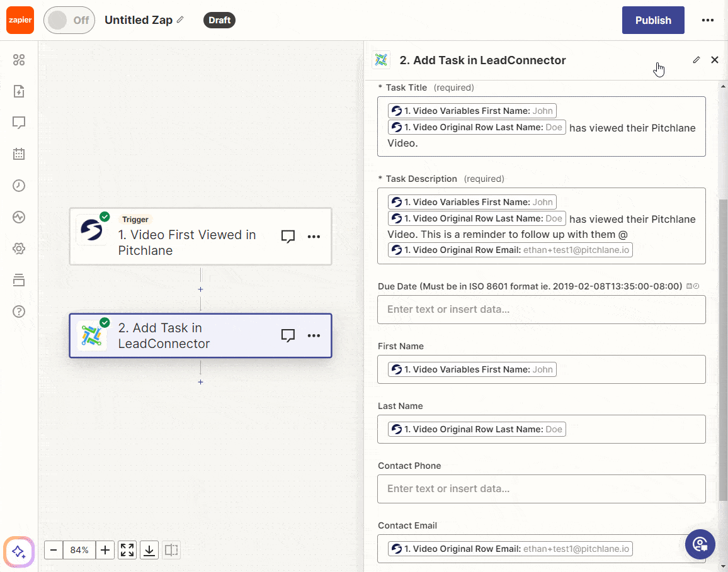Select the Email pill in Task Description
The image size is (728, 572).
click(510, 250)
